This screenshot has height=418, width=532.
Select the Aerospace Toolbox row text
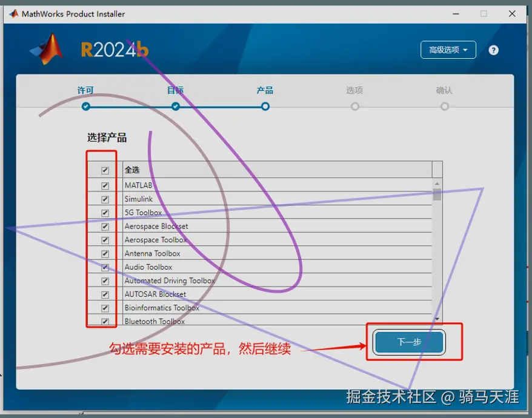click(x=156, y=240)
